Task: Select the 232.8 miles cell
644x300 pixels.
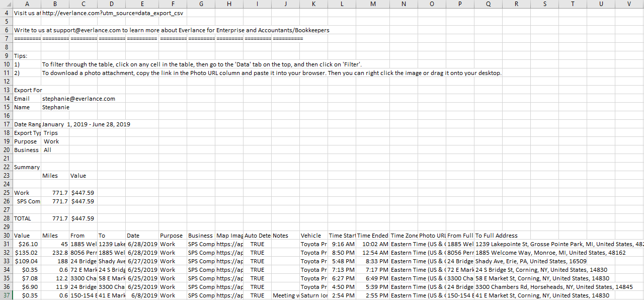Action: [x=55, y=253]
